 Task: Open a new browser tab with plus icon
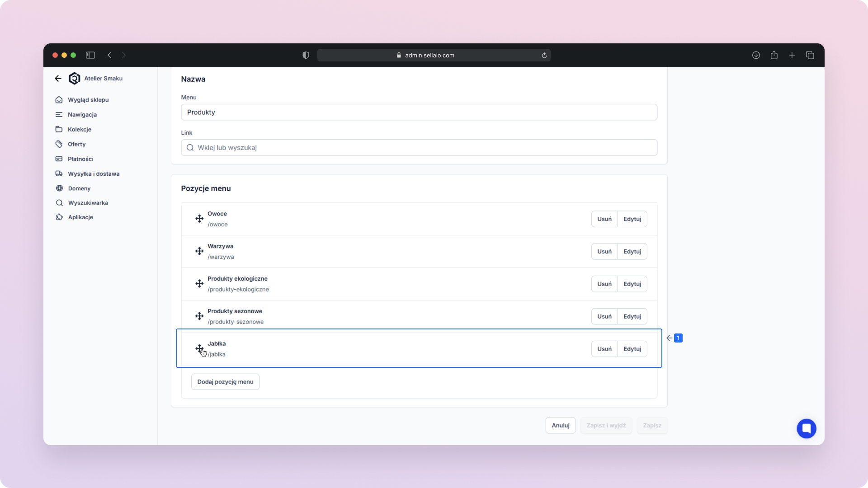792,55
